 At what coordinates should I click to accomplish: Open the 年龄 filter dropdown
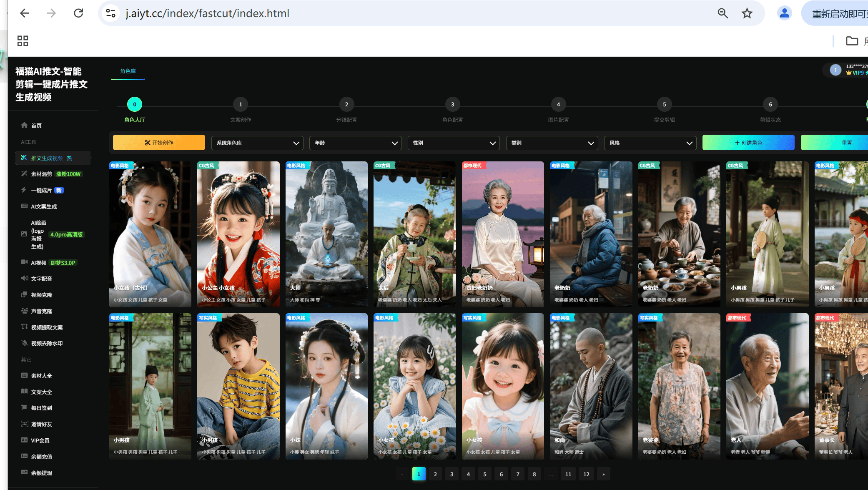[x=355, y=143]
